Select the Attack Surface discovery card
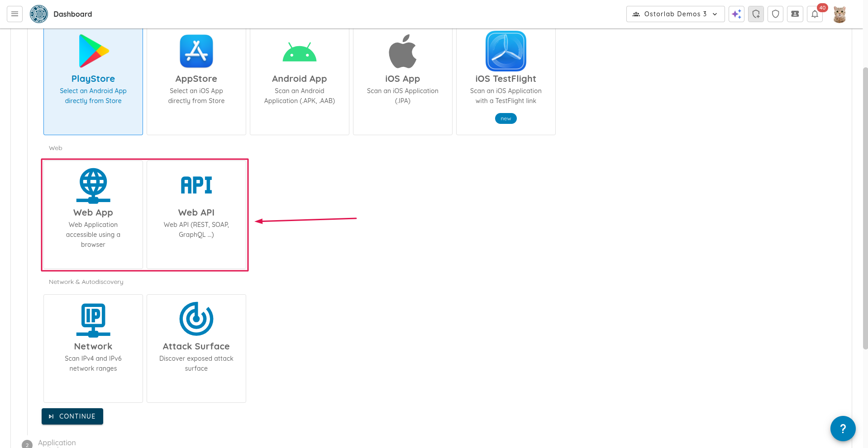Image resolution: width=868 pixels, height=448 pixels. [196, 348]
